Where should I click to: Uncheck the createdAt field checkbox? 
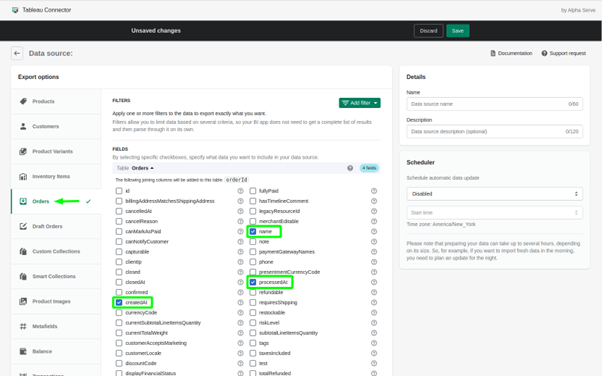[x=119, y=303]
